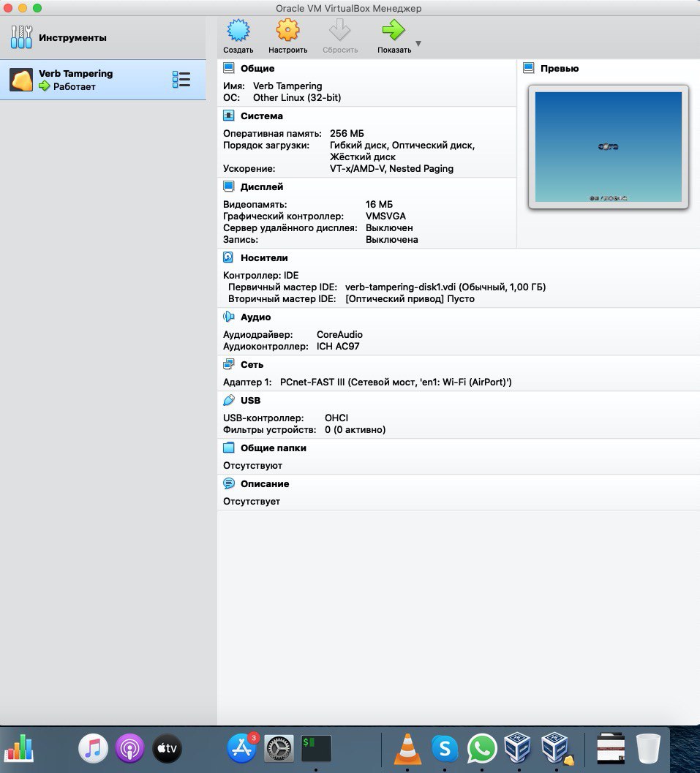The width and height of the screenshot is (700, 773).
Task: Click disk 'verb-tampering-disk1.vdi (Обычный, 1,00 ГБ)'
Action: coord(445,287)
